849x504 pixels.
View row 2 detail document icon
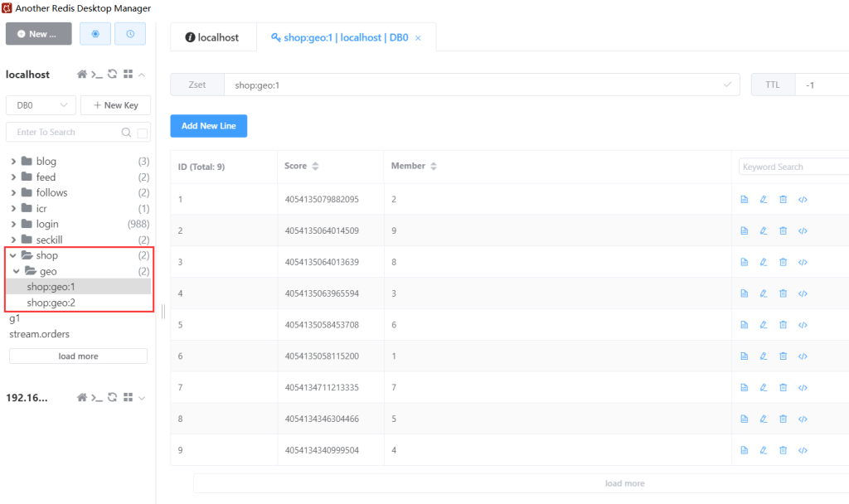click(744, 230)
